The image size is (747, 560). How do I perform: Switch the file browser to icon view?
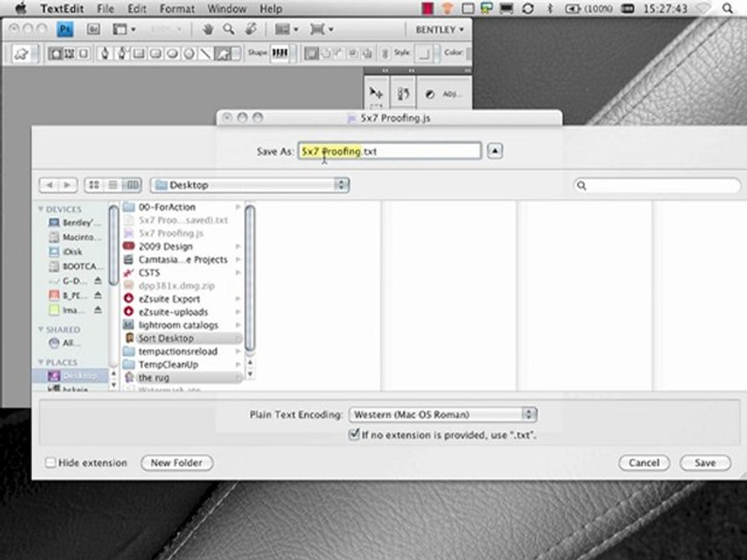(94, 185)
